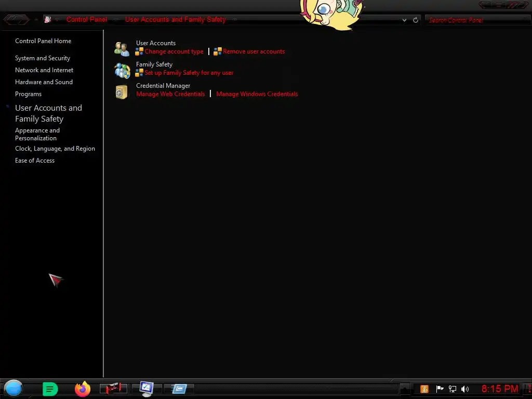Click User Accounts and Family Safety breadcrumb
Viewport: 532px width, 399px height.
(176, 19)
